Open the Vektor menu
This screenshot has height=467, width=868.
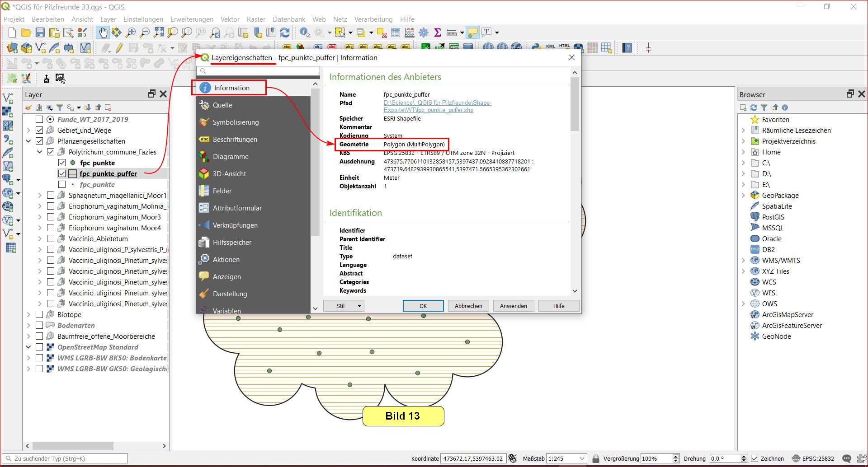click(x=230, y=19)
